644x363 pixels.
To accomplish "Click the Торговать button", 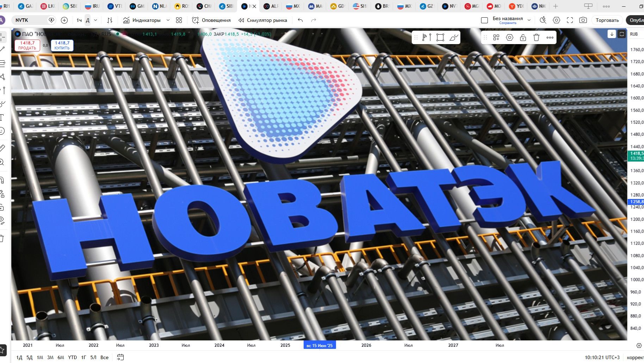I will point(607,20).
